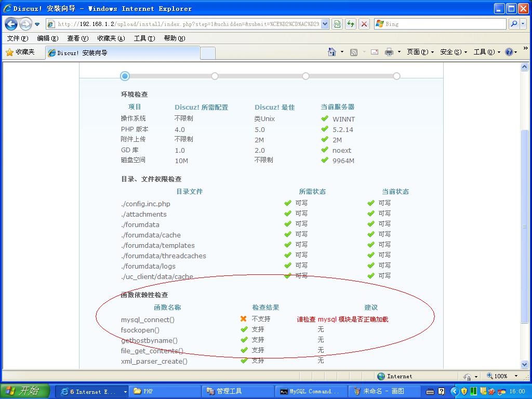Click the browser Forward arrow button
532x399 pixels.
(x=25, y=24)
